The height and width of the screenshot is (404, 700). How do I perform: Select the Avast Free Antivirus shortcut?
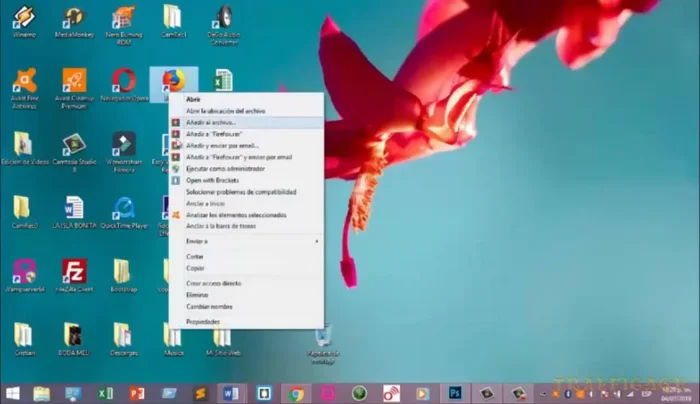click(x=24, y=88)
